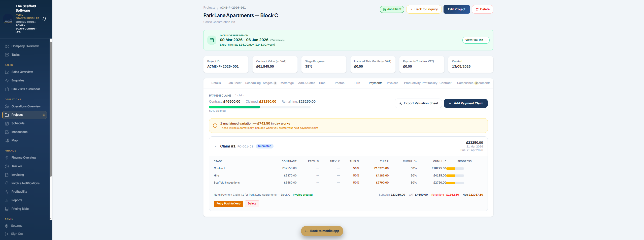The image size is (644, 240).
Task: Open the Meterage tab
Action: [287, 83]
